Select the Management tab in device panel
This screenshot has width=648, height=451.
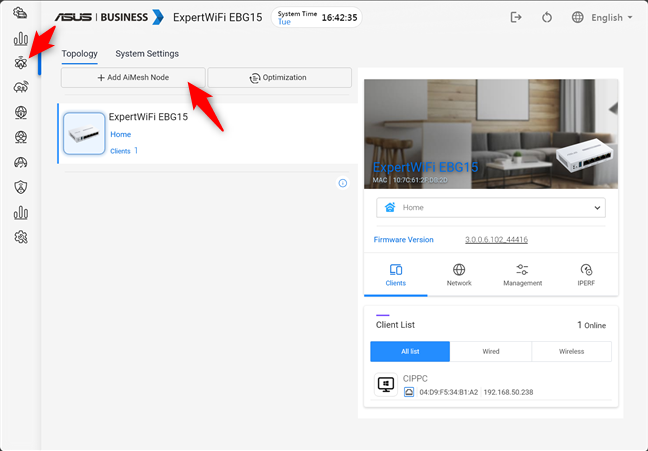pos(522,275)
